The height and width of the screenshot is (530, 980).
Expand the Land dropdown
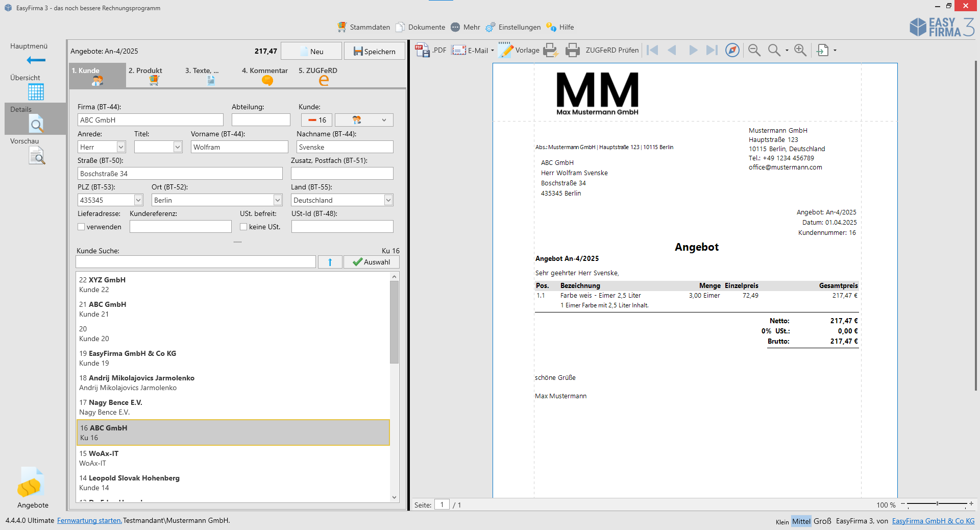tap(388, 200)
